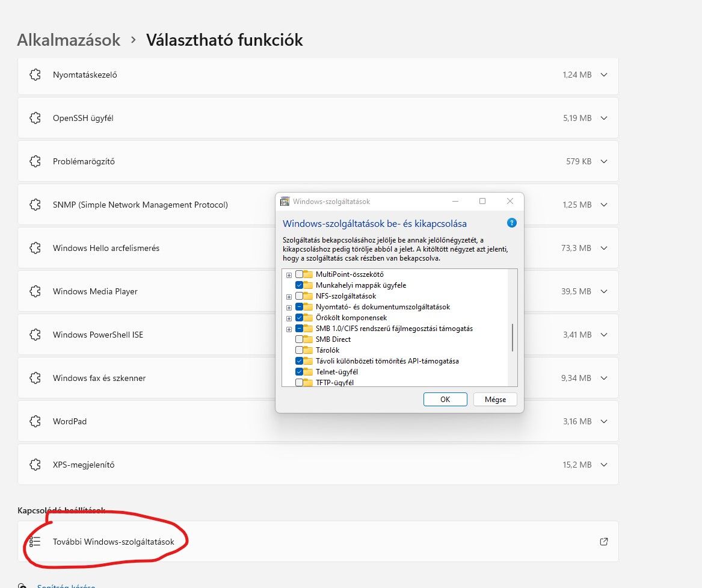Viewport: 702px width, 588px height.
Task: Maximize the Windows-szolgáltatások dialog
Action: coord(482,201)
